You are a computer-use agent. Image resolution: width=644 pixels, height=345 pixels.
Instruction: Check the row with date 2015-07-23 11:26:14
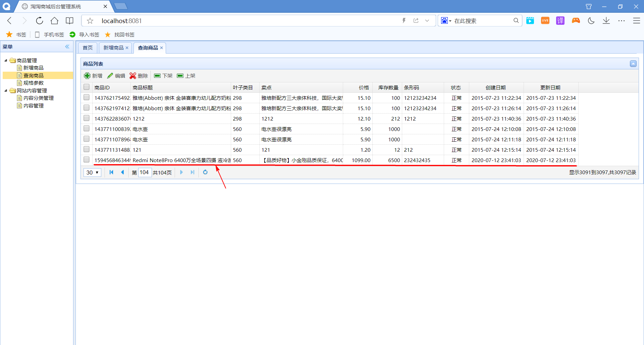click(87, 108)
